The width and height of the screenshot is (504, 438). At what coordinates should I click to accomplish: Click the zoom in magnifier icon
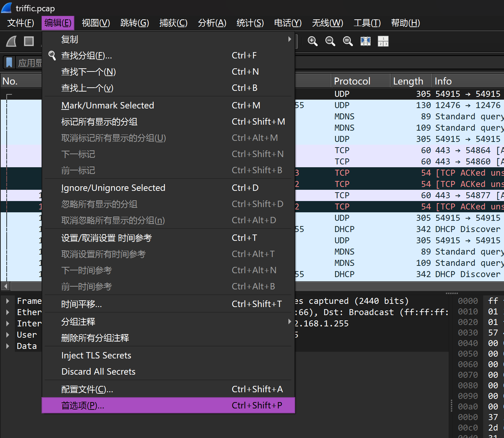coord(312,41)
